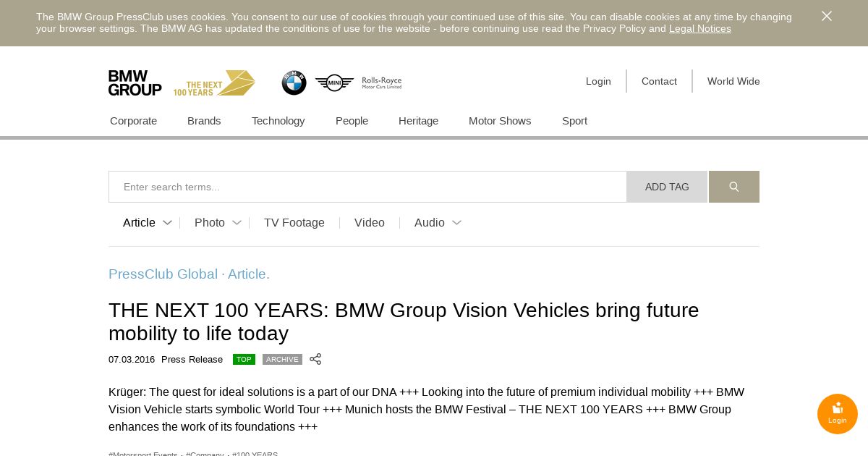Open THE NEXT 100 YEARS logo
Viewport: 868px width, 456px height.
(x=214, y=83)
